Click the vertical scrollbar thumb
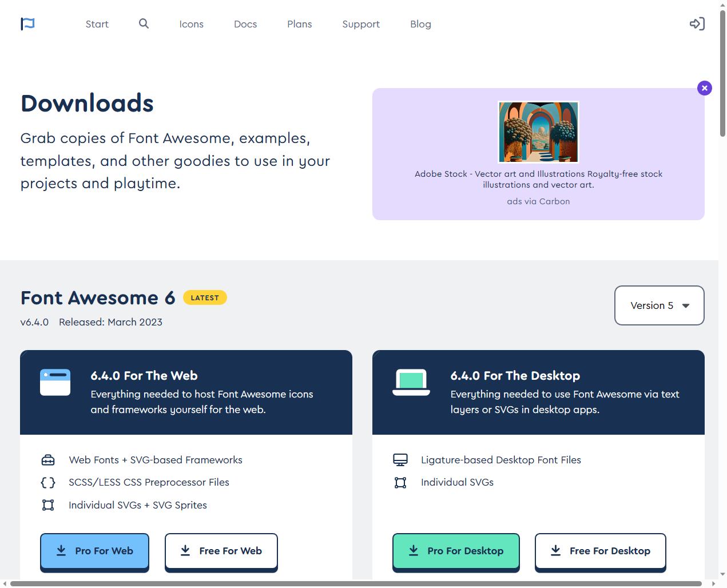 [722, 73]
